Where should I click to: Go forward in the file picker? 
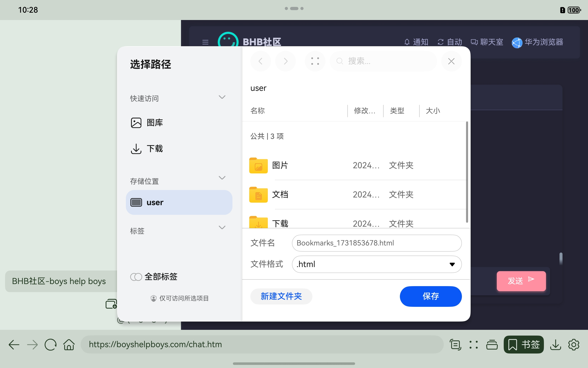(x=286, y=61)
